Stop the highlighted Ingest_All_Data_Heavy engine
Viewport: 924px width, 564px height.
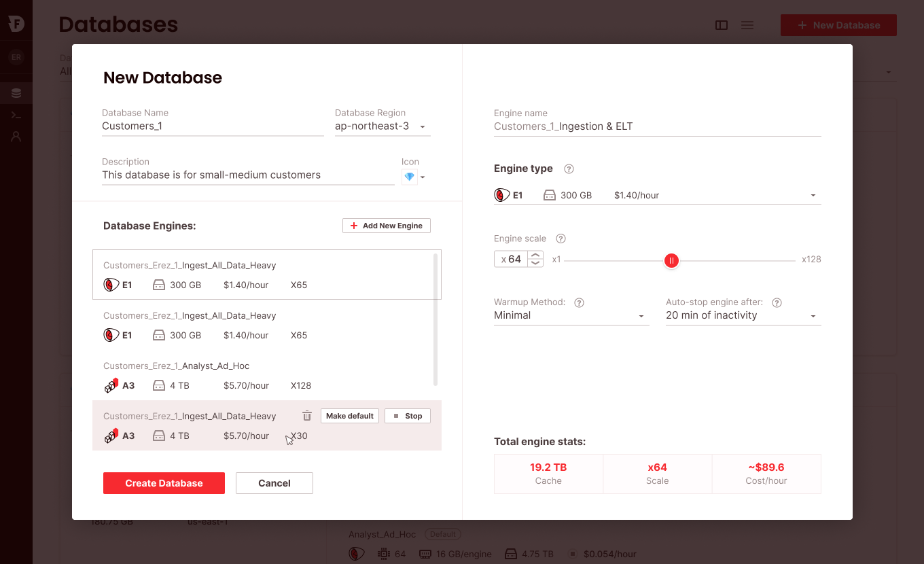[407, 415]
